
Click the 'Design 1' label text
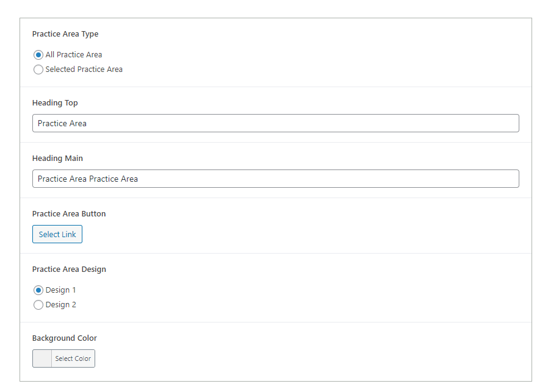(60, 290)
